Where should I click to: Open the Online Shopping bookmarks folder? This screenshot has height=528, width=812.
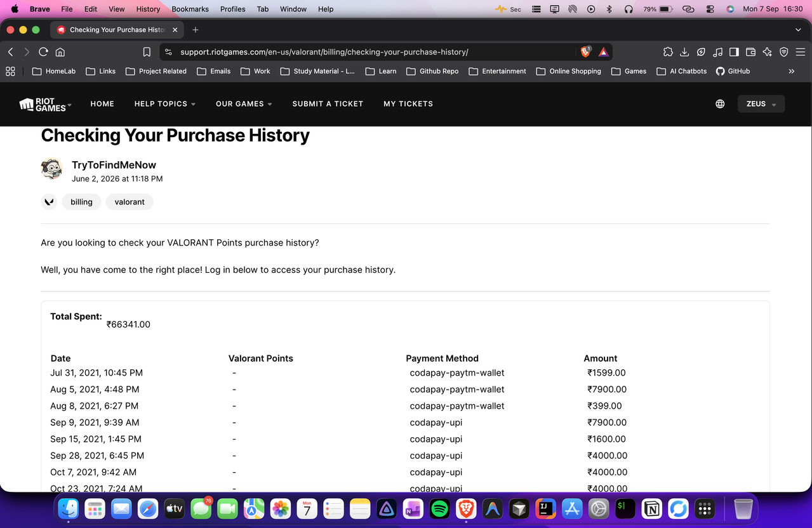pos(569,71)
